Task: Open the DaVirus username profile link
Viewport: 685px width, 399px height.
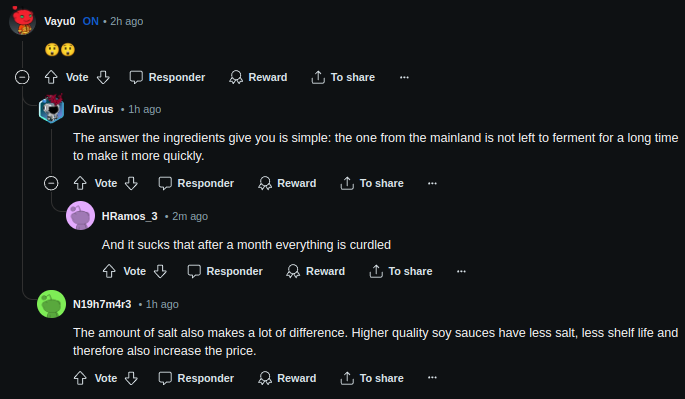Action: [x=93, y=109]
